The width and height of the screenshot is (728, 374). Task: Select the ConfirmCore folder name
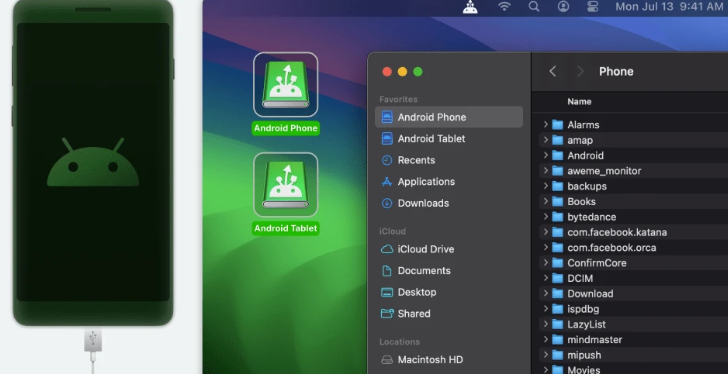tap(597, 263)
